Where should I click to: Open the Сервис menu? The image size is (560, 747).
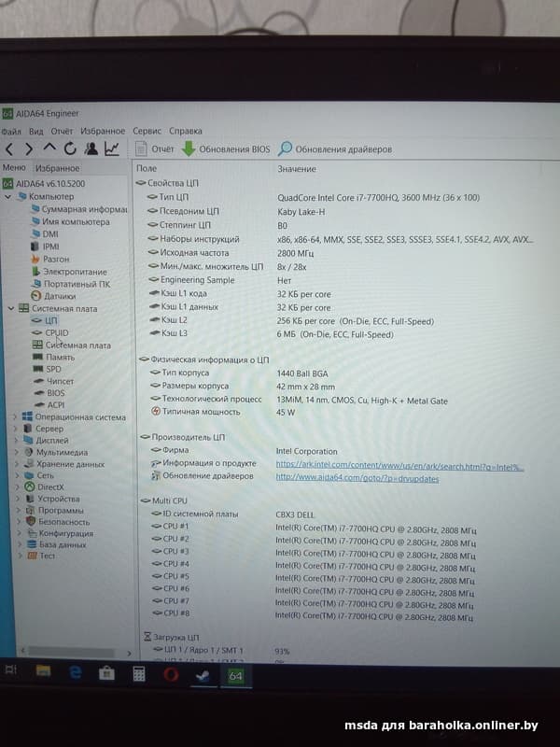[147, 131]
